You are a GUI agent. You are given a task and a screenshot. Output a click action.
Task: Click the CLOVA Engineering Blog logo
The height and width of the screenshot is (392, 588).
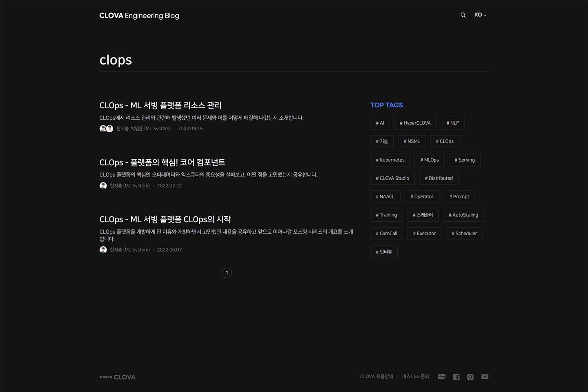[x=139, y=16]
